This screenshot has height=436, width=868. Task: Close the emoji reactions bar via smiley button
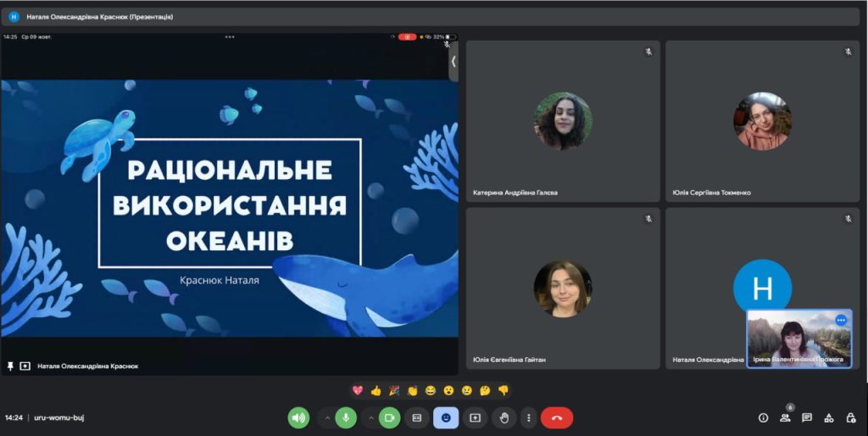click(x=446, y=417)
